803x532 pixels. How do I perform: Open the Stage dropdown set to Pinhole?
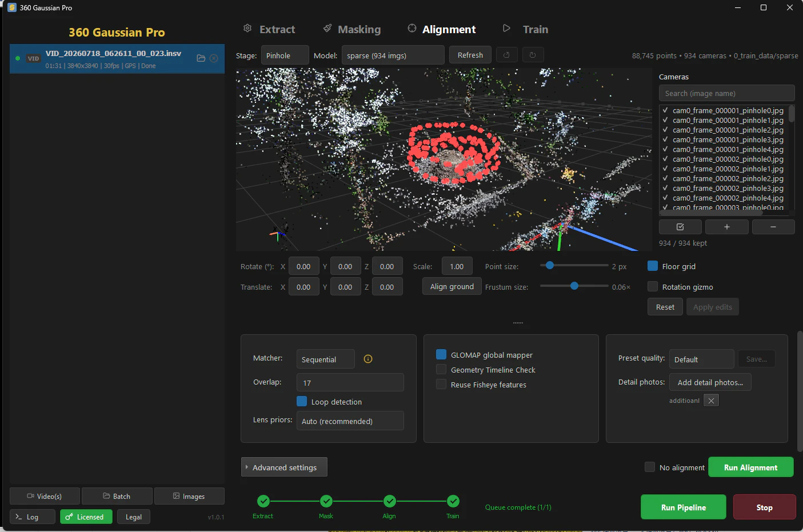point(285,55)
